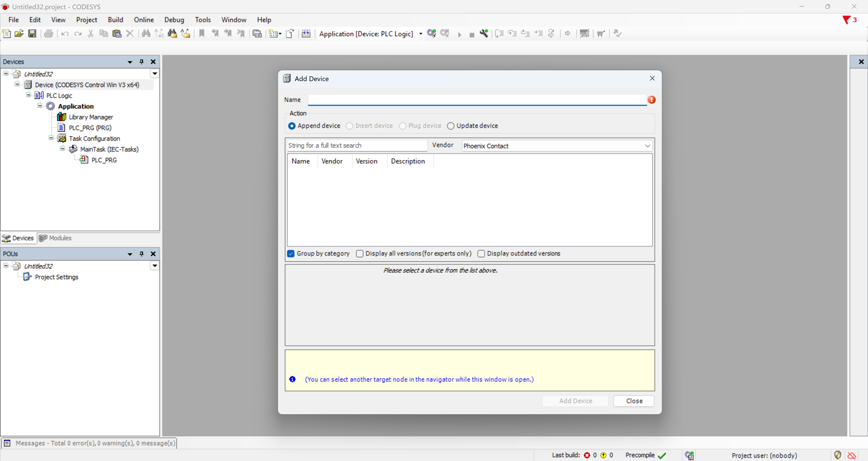Viewport: 868px width, 461px height.
Task: Click the Login gear icon in toolbar
Action: tap(431, 33)
